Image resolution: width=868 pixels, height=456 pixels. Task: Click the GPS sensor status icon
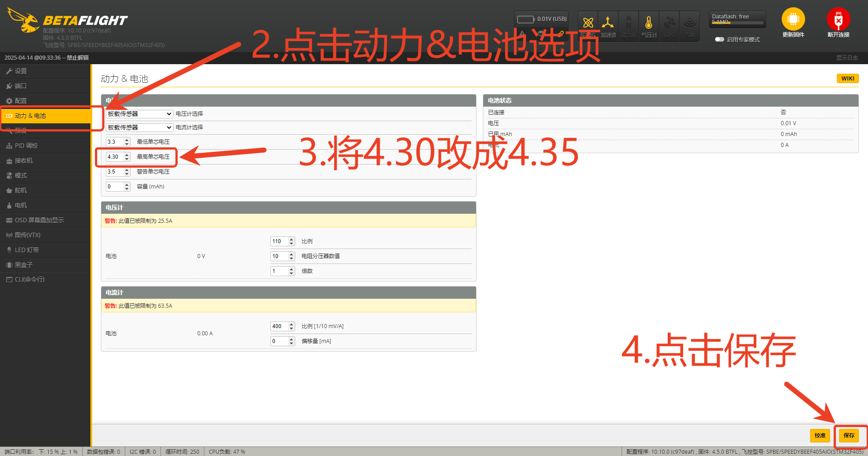(670, 24)
